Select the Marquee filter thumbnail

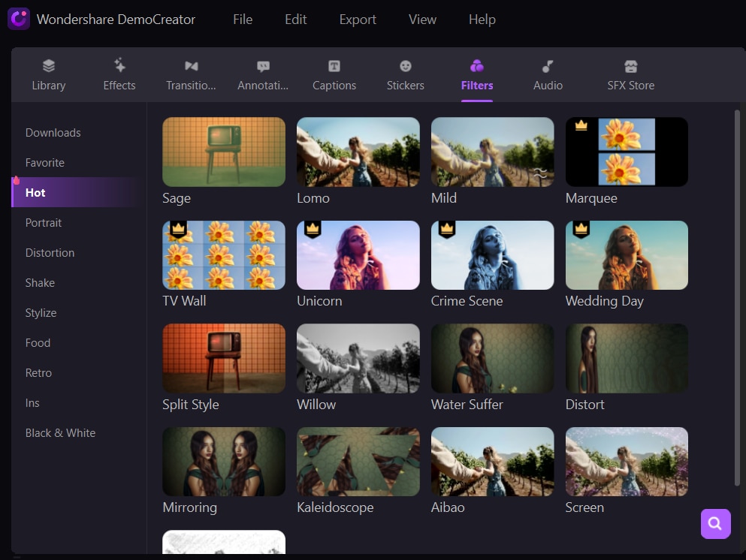coord(627,152)
